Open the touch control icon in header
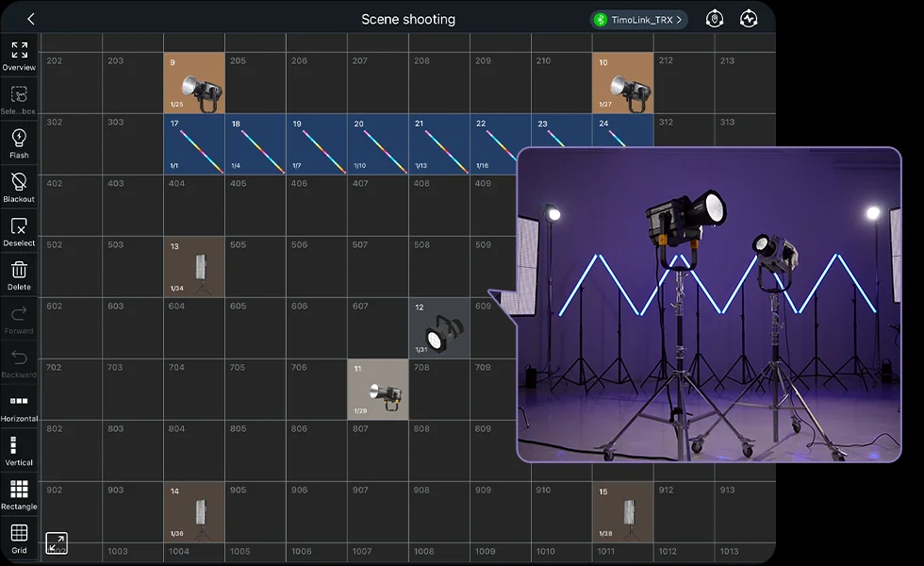 point(715,20)
